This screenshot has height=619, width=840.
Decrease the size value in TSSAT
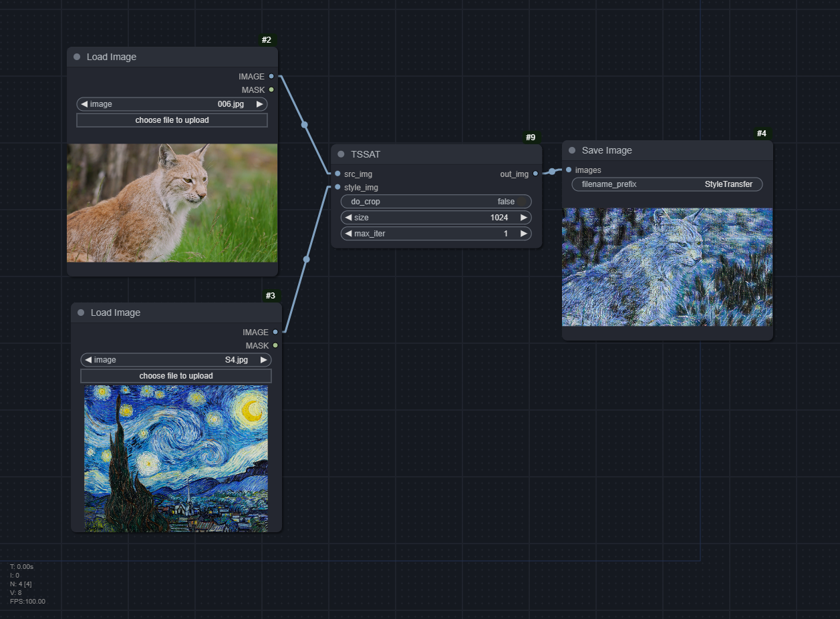pyautogui.click(x=348, y=218)
